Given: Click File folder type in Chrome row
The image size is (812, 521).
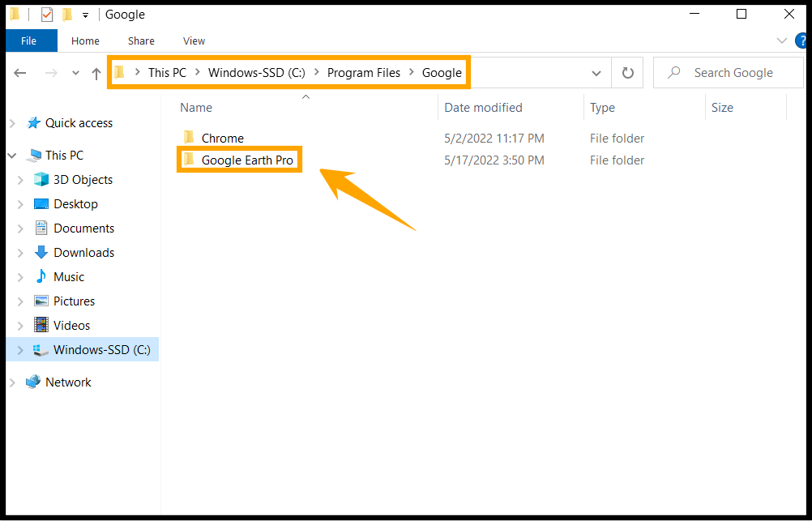Looking at the screenshot, I should (617, 139).
